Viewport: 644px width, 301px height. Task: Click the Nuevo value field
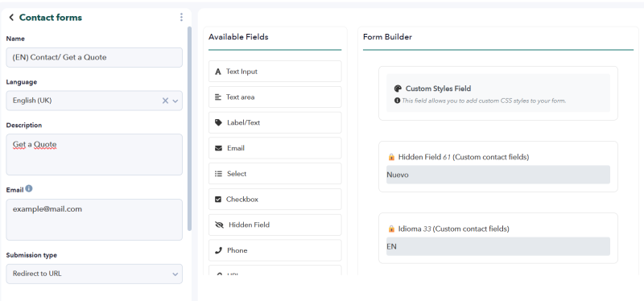coord(497,175)
